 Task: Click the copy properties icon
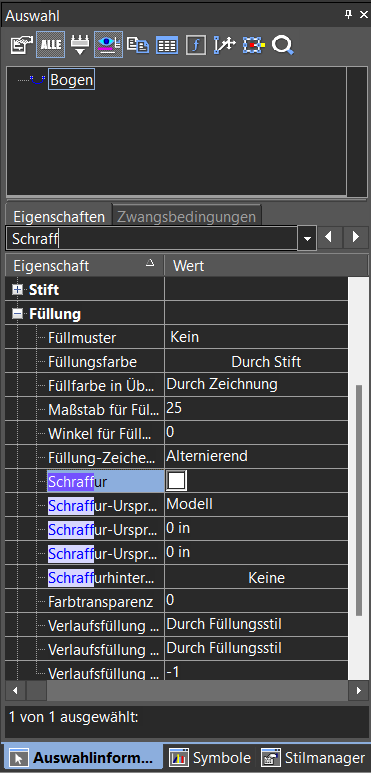pos(138,45)
